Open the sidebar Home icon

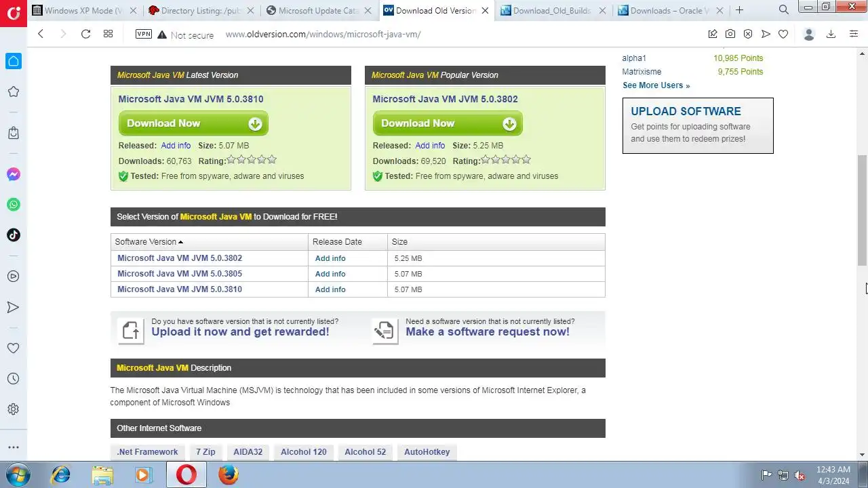coord(13,61)
